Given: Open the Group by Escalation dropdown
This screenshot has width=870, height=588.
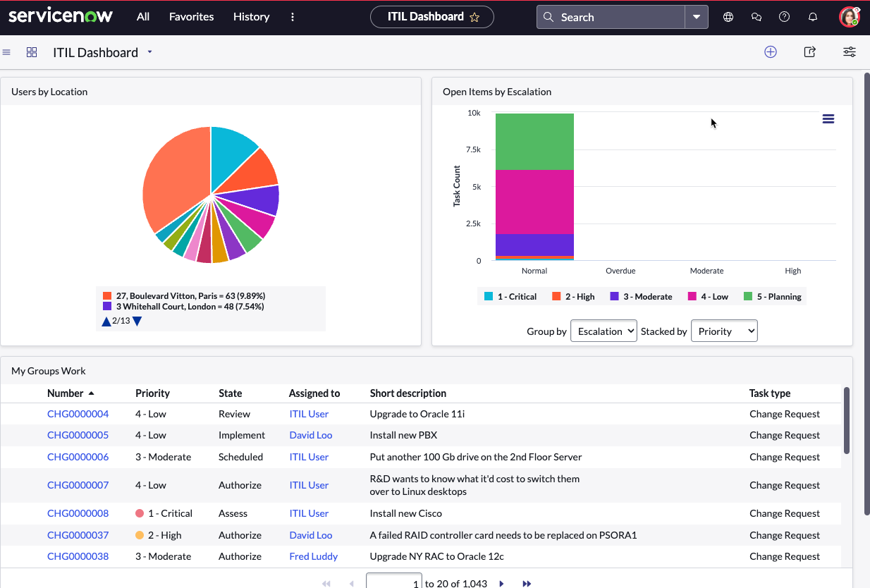Looking at the screenshot, I should click(x=604, y=331).
